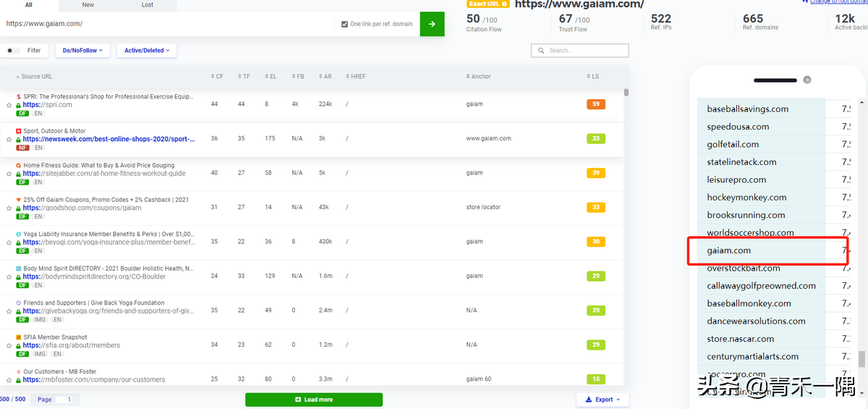This screenshot has width=868, height=409.
Task: Click the 'store locator' anchor text
Action: tap(483, 208)
